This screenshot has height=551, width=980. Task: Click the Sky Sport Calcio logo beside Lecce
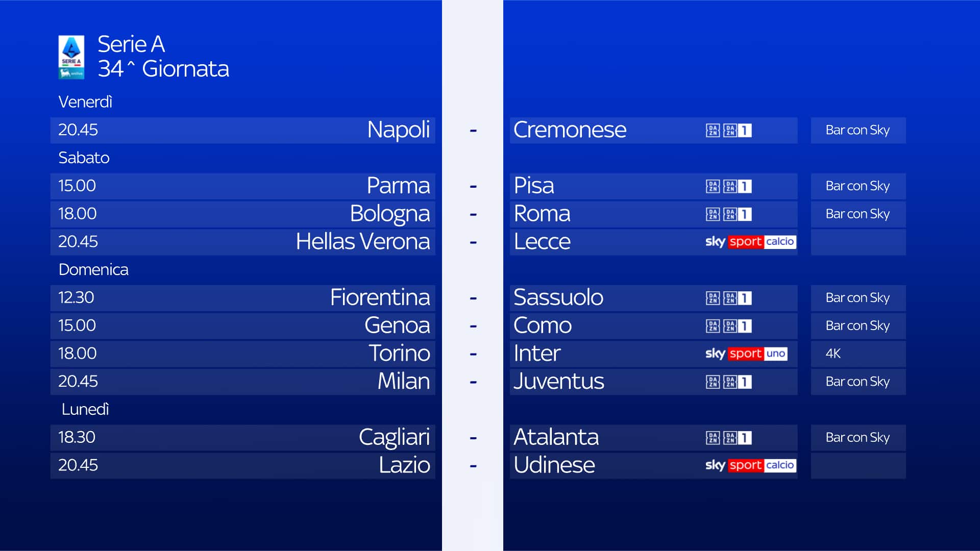750,242
